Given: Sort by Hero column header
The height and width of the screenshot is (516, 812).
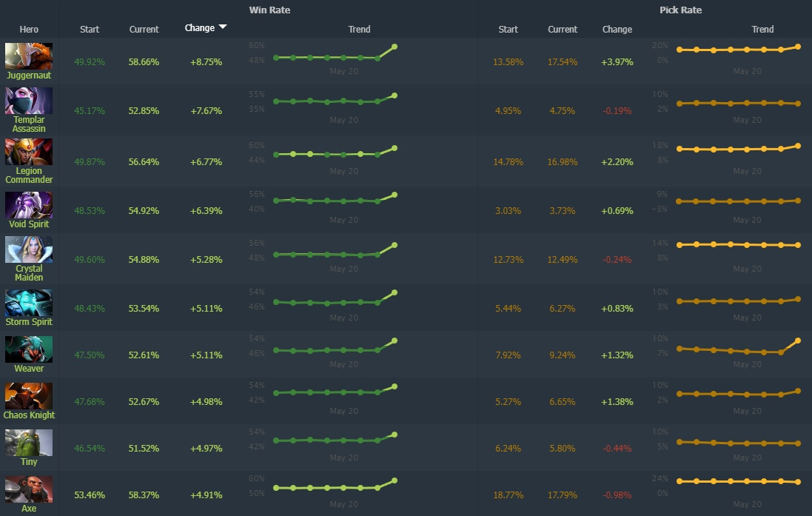Looking at the screenshot, I should click(x=29, y=30).
